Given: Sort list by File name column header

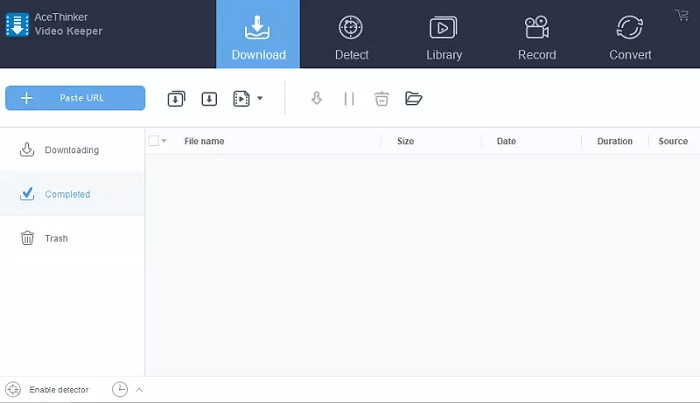Looking at the screenshot, I should tap(204, 141).
